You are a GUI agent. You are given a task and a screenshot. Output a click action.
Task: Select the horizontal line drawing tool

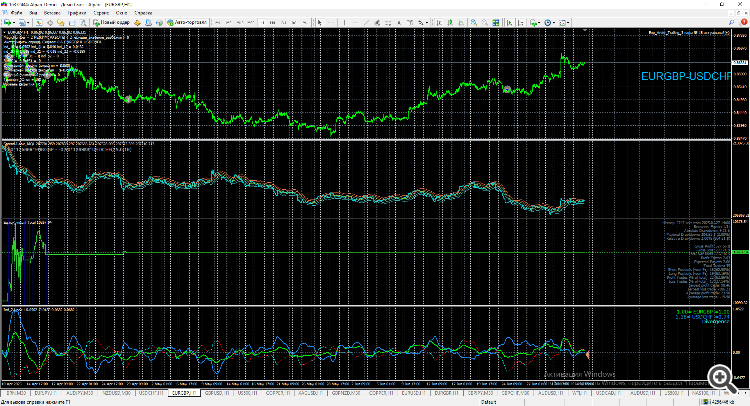click(x=355, y=22)
